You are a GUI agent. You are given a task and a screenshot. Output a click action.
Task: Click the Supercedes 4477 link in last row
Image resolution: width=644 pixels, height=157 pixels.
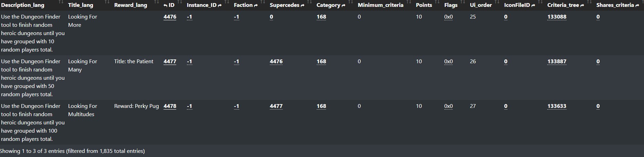click(x=276, y=106)
